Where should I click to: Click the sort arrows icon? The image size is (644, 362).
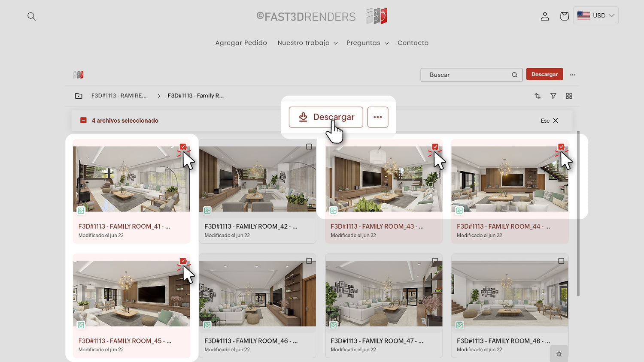(x=538, y=96)
